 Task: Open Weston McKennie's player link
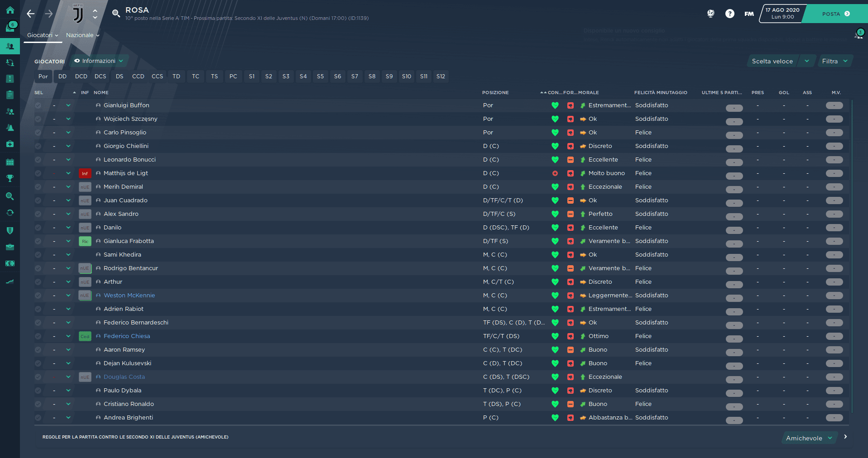129,296
